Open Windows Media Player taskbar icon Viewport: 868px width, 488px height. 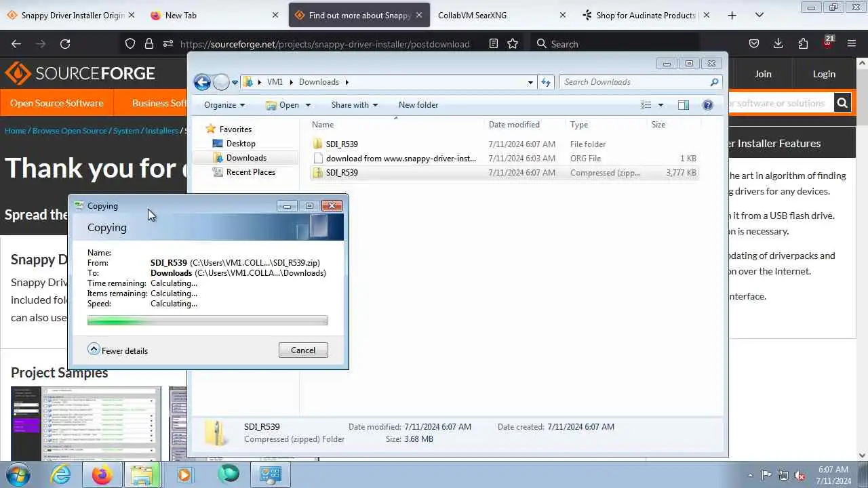pyautogui.click(x=184, y=474)
